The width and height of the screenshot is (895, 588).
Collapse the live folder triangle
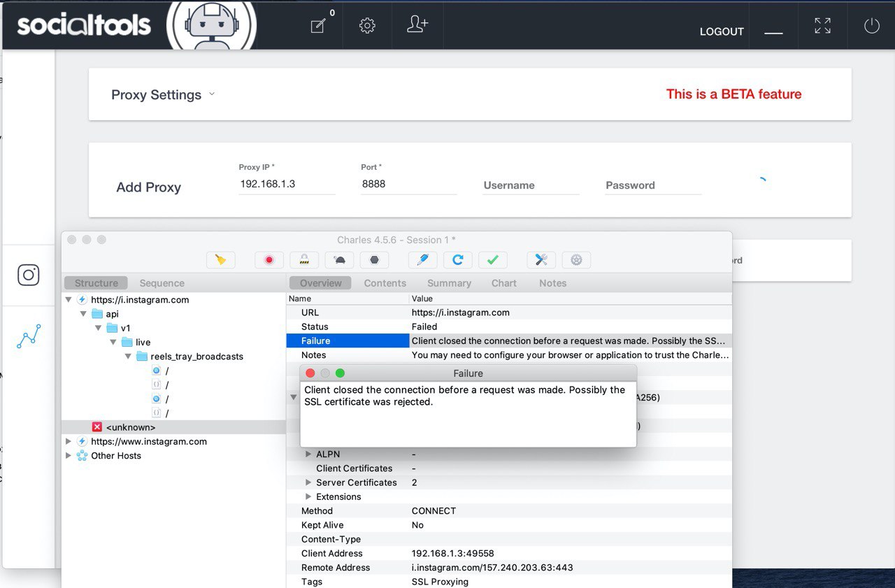pyautogui.click(x=113, y=343)
